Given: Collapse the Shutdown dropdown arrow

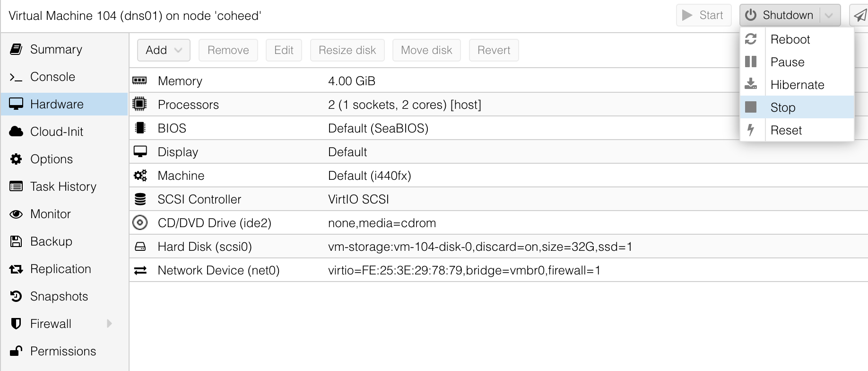Looking at the screenshot, I should [x=829, y=16].
